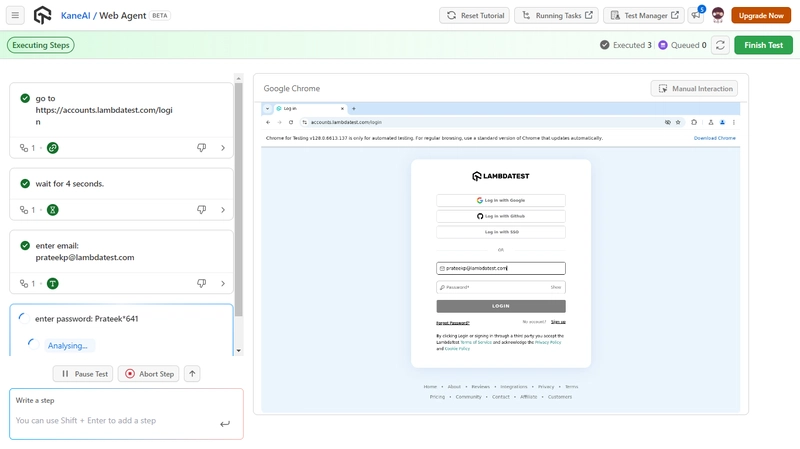The height and width of the screenshot is (449, 800).
Task: Open the user avatar profile menu
Action: [x=718, y=15]
